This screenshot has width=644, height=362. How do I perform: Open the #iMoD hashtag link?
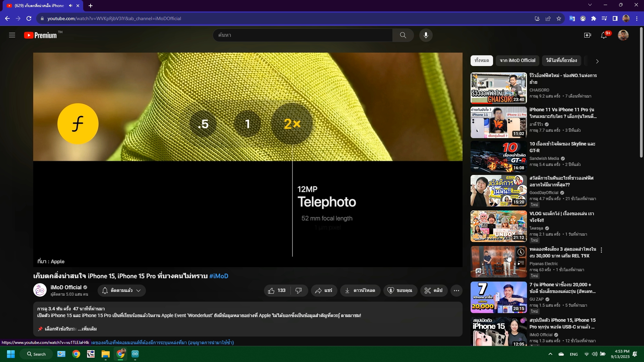[x=219, y=276]
